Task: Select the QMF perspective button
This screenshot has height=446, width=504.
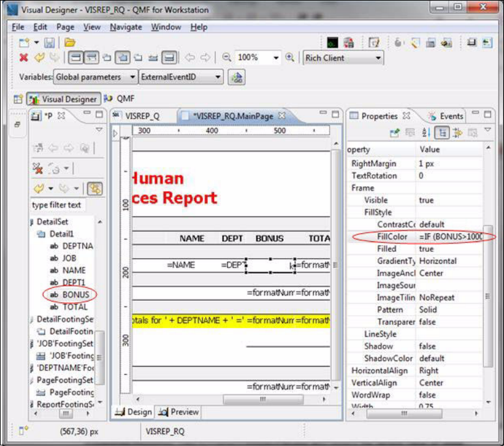Action: click(119, 99)
